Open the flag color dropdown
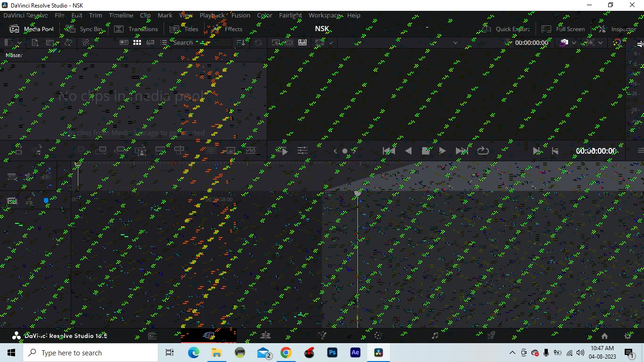 coord(574,42)
